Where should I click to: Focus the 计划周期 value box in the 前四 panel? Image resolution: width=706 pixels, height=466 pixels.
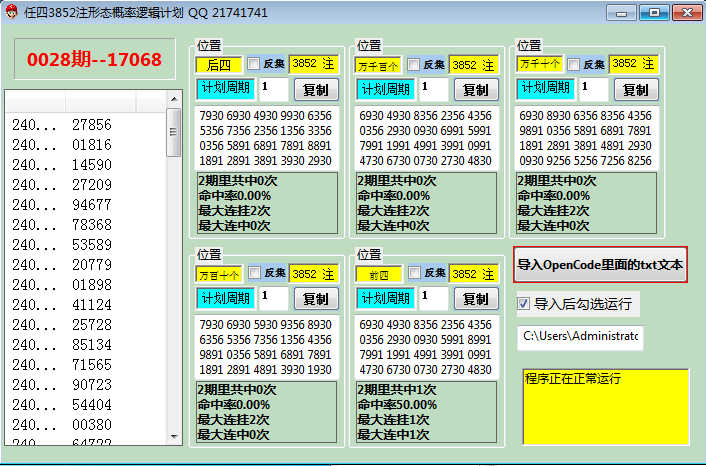tap(433, 298)
